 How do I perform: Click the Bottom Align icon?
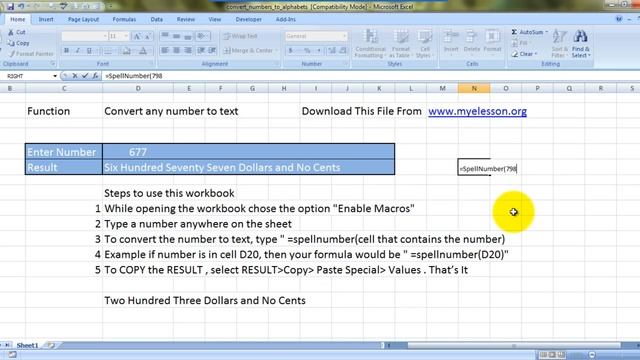188,36
